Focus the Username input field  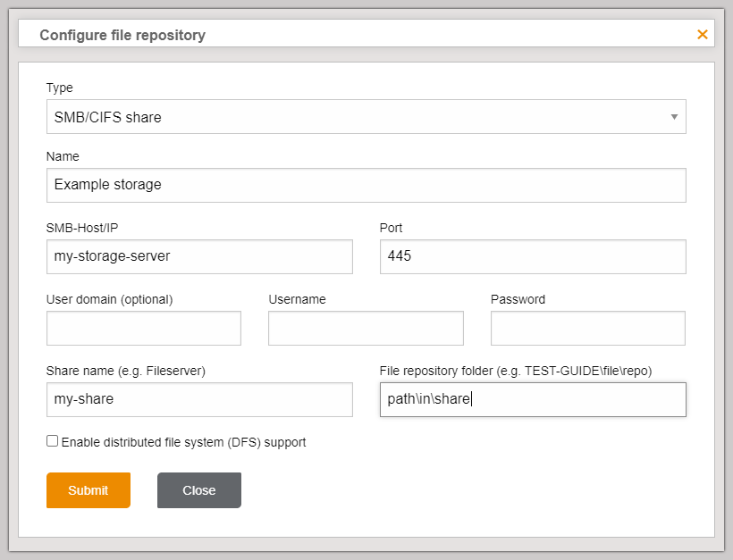(365, 328)
